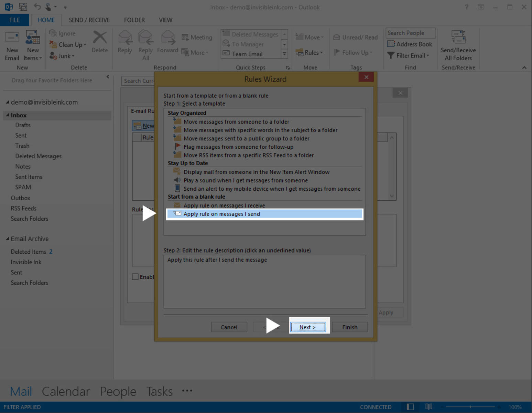The width and height of the screenshot is (532, 413).
Task: Expand the Quick Steps gallery
Action: (284, 54)
